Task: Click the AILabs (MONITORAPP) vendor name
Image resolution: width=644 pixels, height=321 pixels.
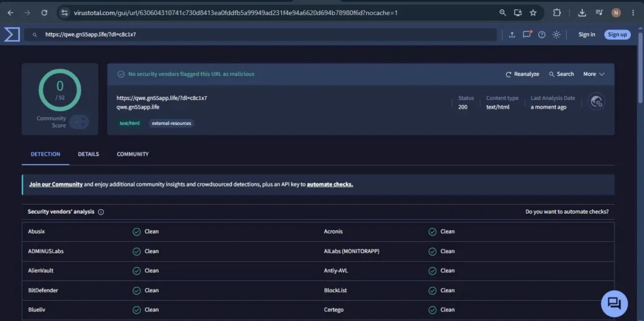Action: (352, 251)
